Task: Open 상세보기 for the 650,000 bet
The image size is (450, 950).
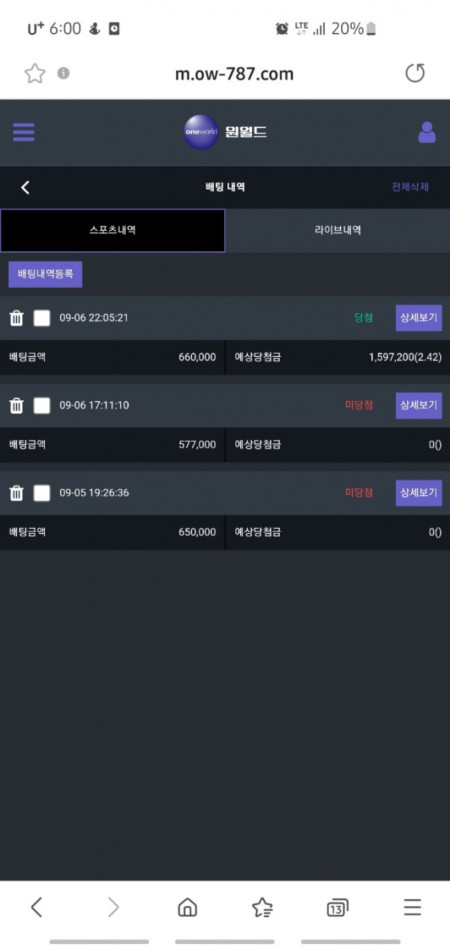Action: click(419, 493)
